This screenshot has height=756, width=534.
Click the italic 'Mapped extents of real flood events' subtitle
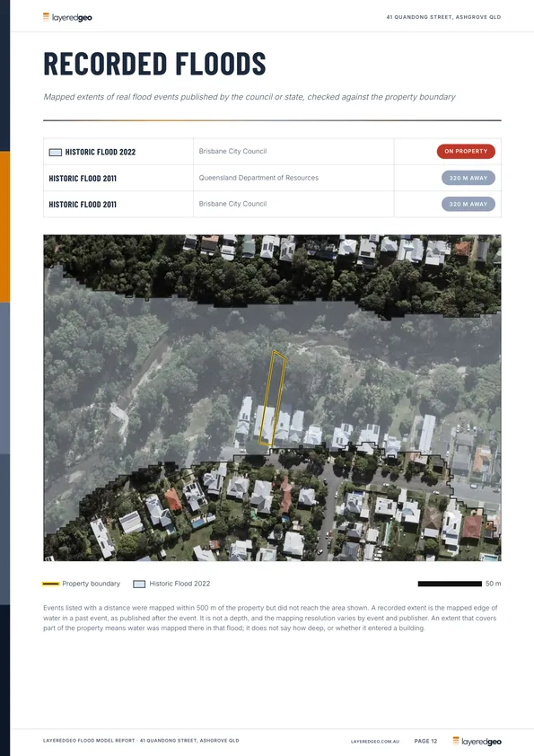pos(249,97)
